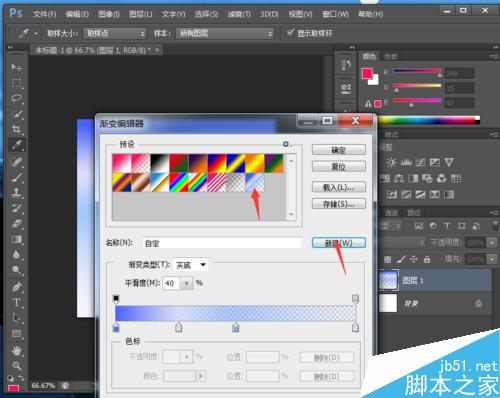Select the Move tool
The height and width of the screenshot is (398, 500).
click(16, 67)
